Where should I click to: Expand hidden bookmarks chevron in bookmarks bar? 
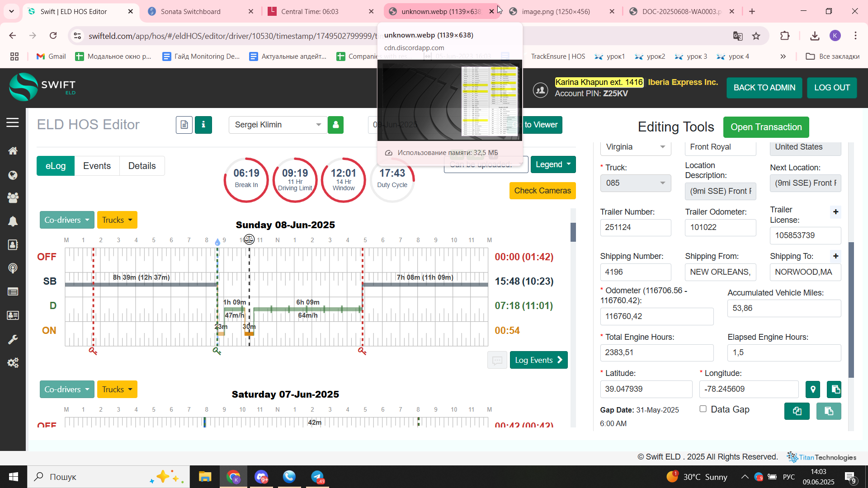coord(783,56)
